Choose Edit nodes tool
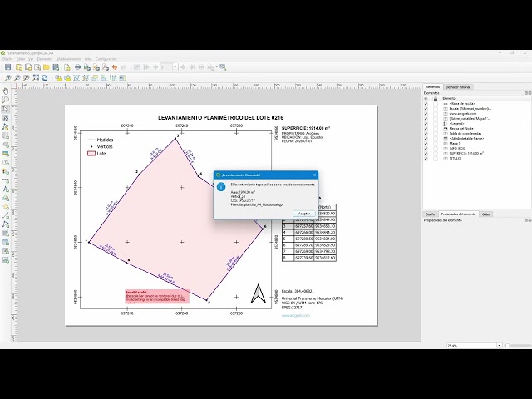 point(6,126)
